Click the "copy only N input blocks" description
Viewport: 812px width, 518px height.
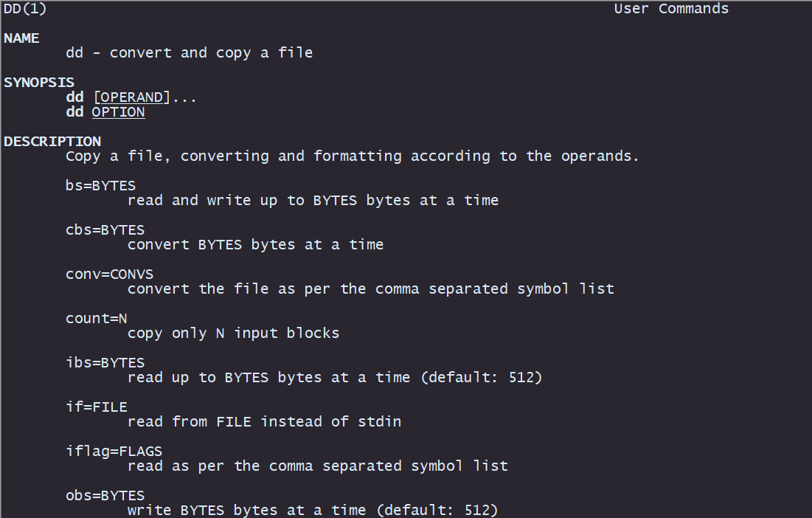(x=233, y=334)
